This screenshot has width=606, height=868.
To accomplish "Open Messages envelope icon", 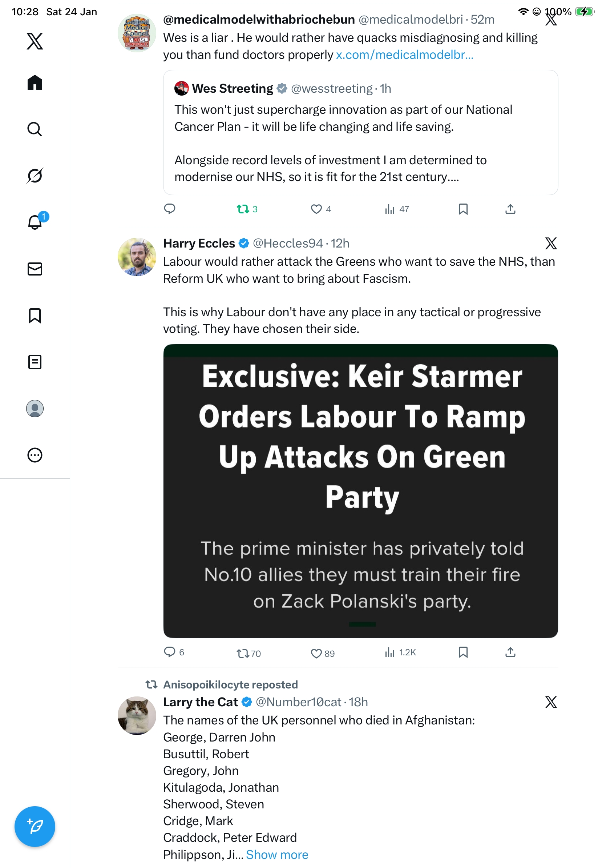I will coord(35,269).
